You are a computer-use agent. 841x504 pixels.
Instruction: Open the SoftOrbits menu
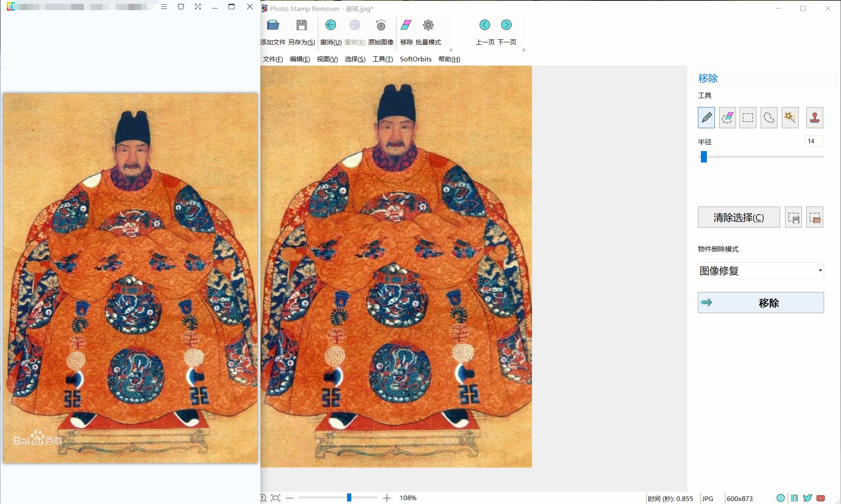(416, 59)
